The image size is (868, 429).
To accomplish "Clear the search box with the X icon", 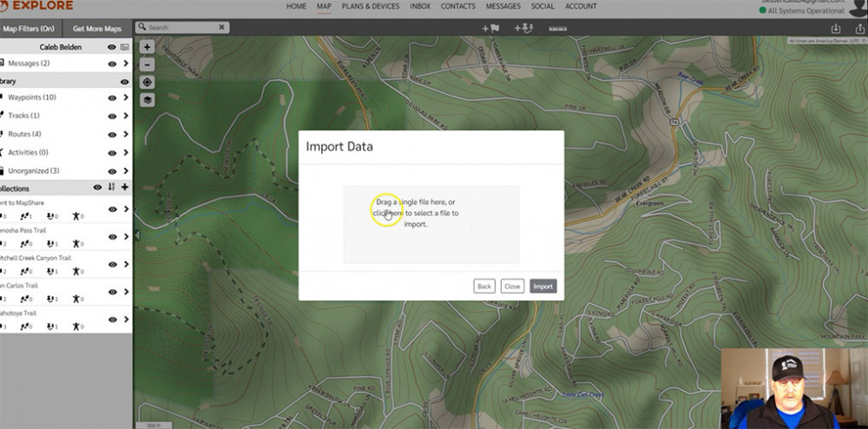I will 222,27.
